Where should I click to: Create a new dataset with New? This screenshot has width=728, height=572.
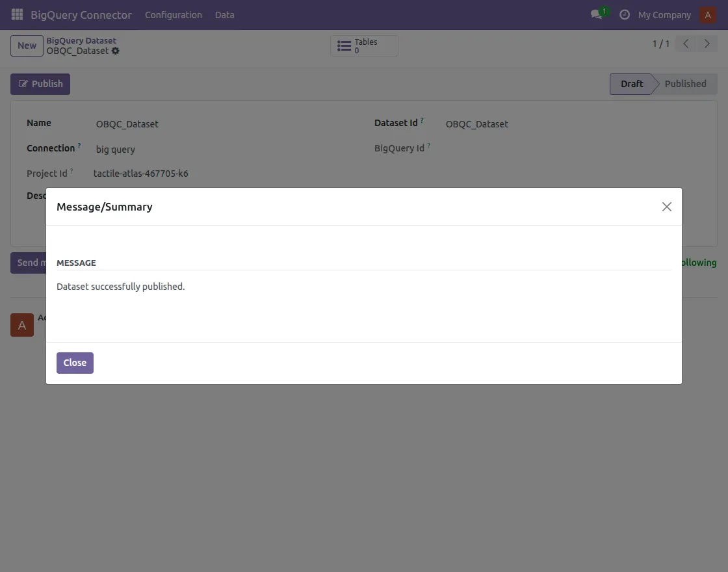[x=26, y=45]
